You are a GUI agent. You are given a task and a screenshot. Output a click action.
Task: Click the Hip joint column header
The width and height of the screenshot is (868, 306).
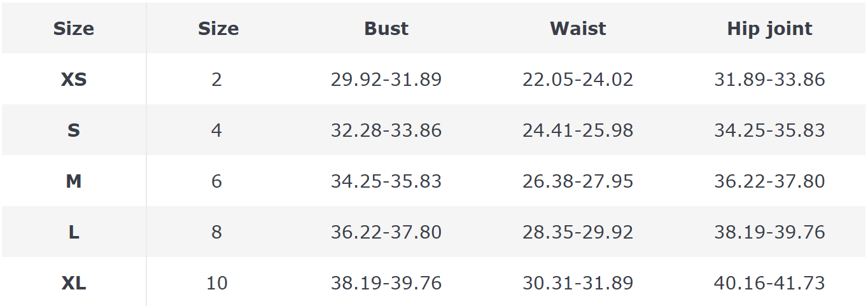[x=769, y=29]
